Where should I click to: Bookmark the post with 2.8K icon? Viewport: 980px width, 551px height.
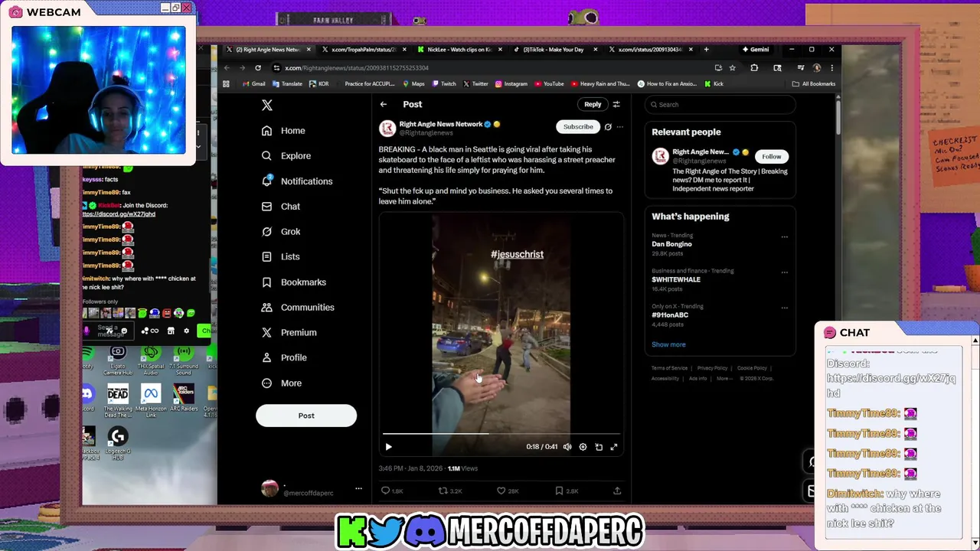567,491
